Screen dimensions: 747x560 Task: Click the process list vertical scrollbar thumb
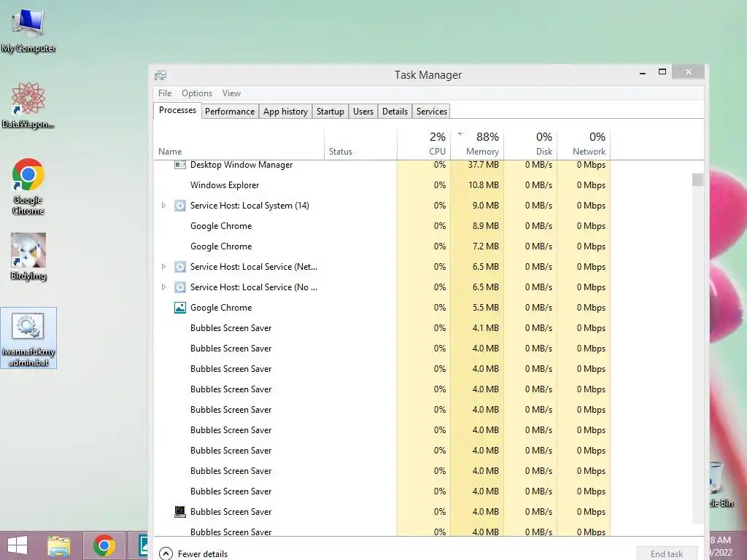click(697, 179)
